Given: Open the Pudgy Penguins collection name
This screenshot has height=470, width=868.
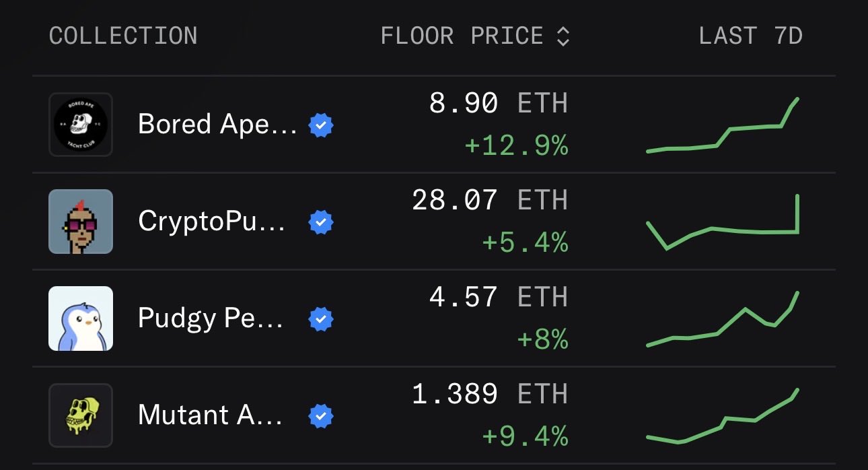Looking at the screenshot, I should [x=211, y=318].
